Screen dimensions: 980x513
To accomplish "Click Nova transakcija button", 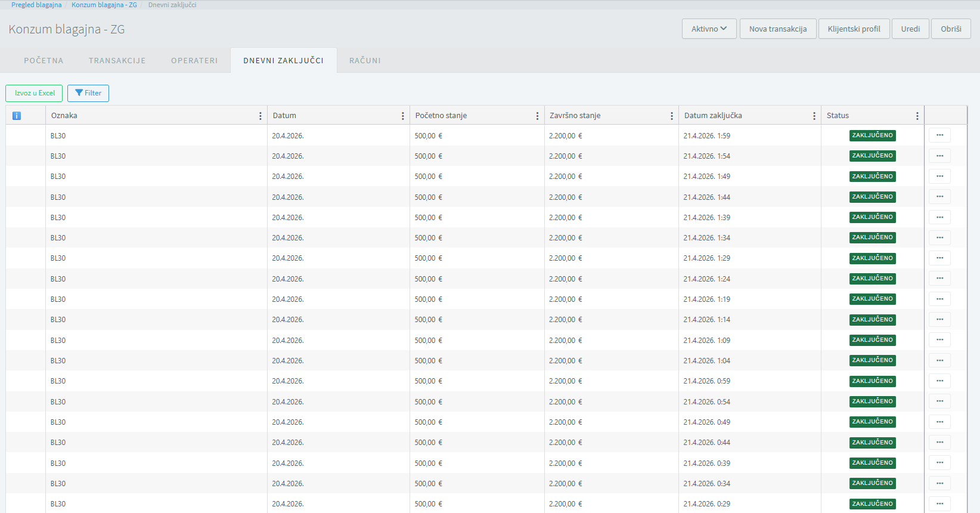I will pyautogui.click(x=777, y=29).
